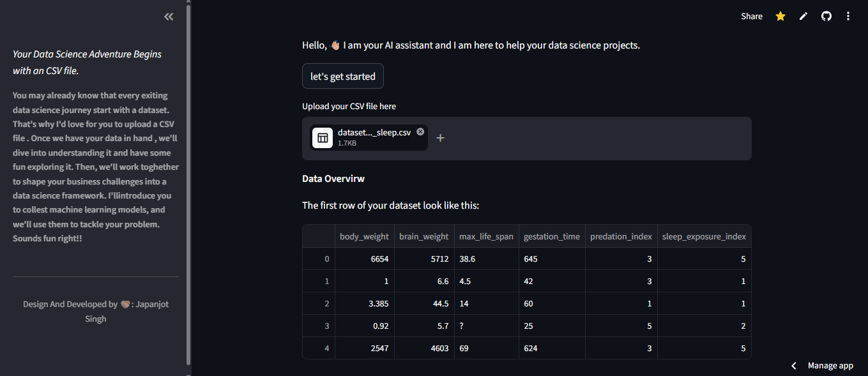Click the uploaded CSV table file icon
The image size is (868, 376).
323,138
